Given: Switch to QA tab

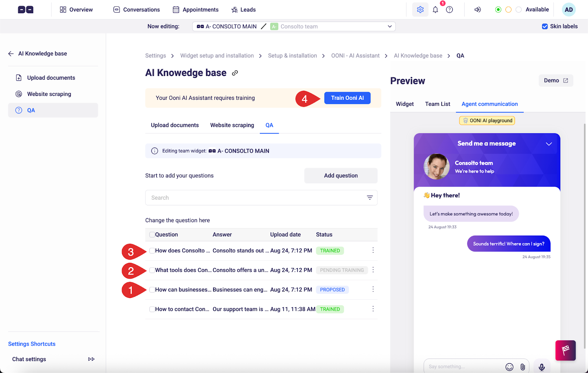Looking at the screenshot, I should [269, 125].
